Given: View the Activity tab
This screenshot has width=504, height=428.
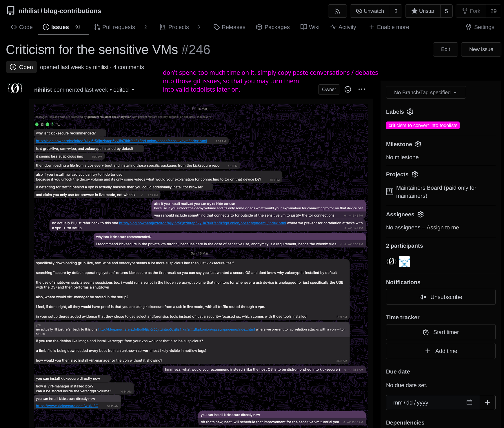Looking at the screenshot, I should pos(343,27).
